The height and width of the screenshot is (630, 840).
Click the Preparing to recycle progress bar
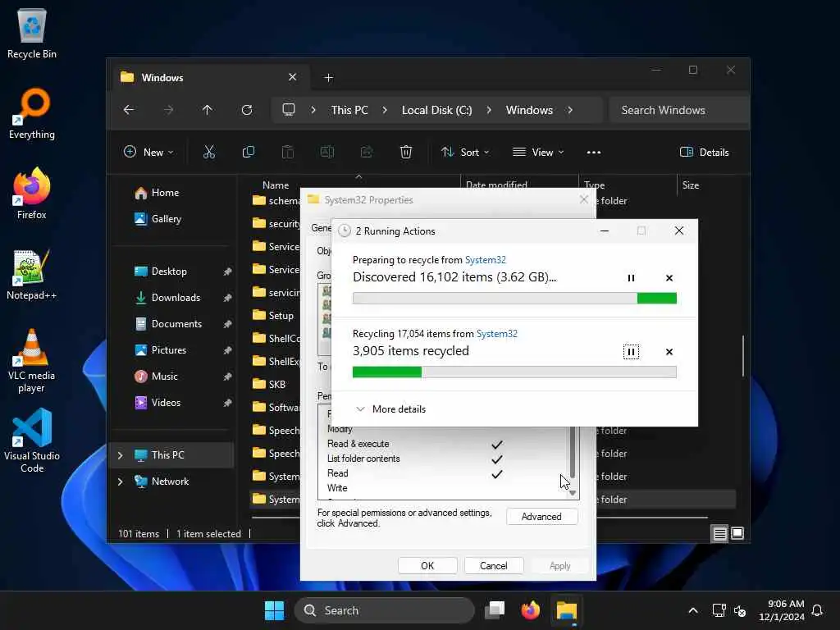click(514, 299)
